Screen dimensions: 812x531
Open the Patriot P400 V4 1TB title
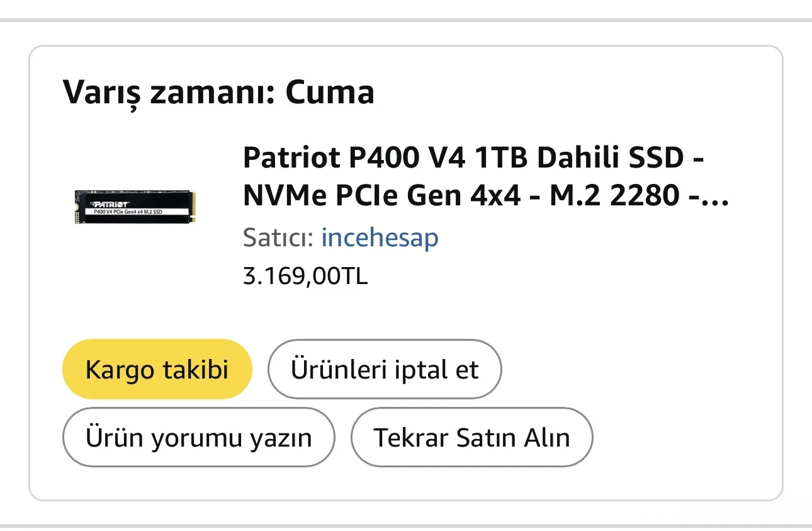(472, 158)
